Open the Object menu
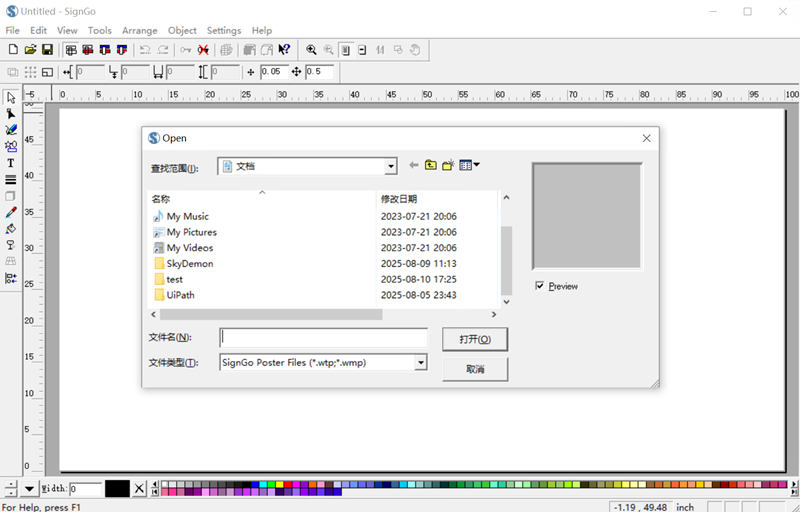800x512 pixels. click(182, 31)
